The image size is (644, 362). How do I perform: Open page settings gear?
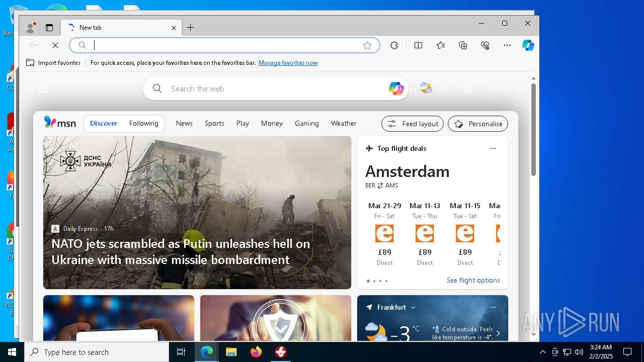pyautogui.click(x=467, y=88)
